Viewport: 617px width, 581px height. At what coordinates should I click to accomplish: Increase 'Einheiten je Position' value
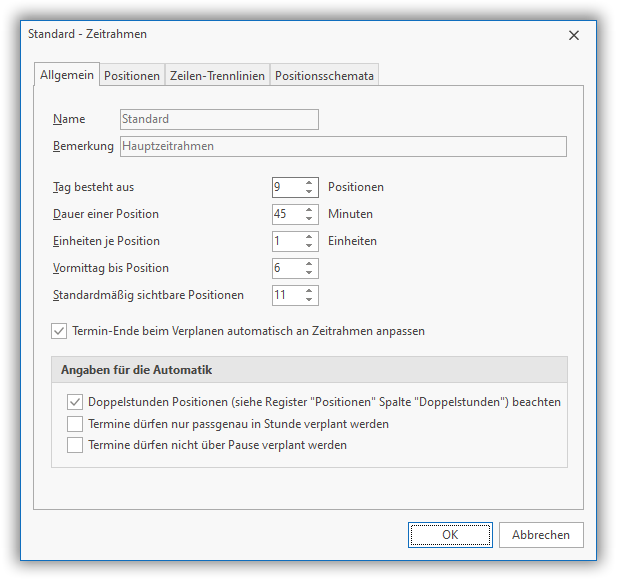coord(310,236)
